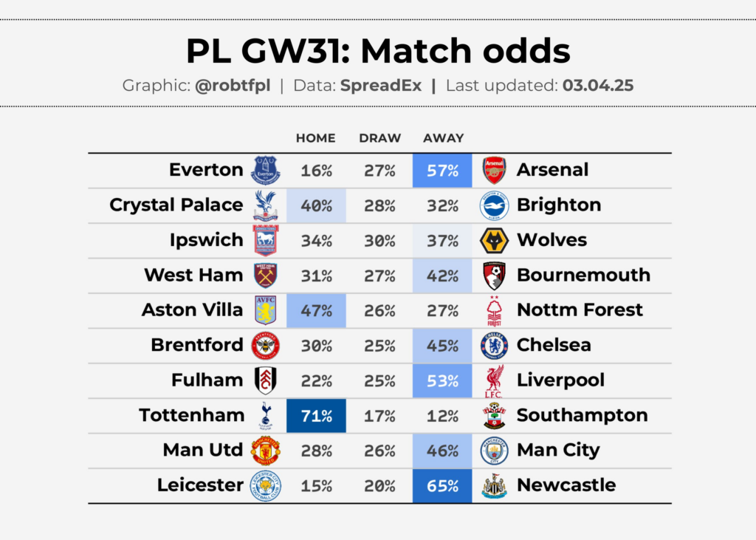The image size is (756, 540).
Task: Click Newcastle's 65% away odds cell
Action: 442,485
